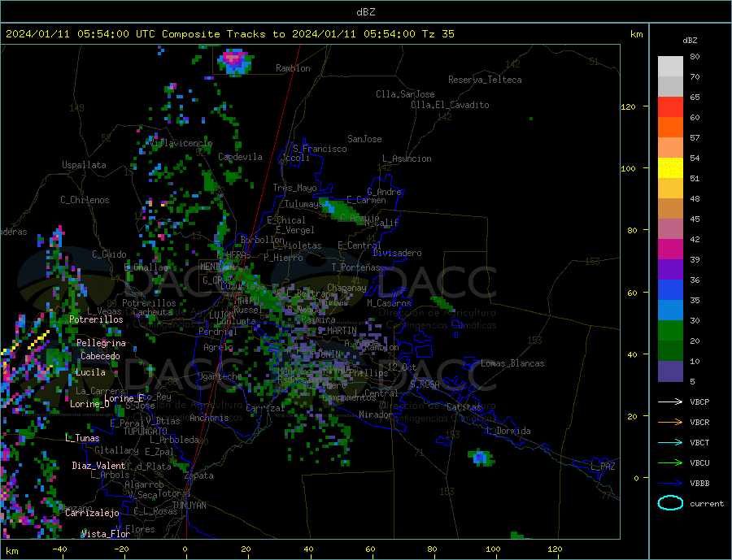Click the 'Divisadero' place label

coord(397,253)
